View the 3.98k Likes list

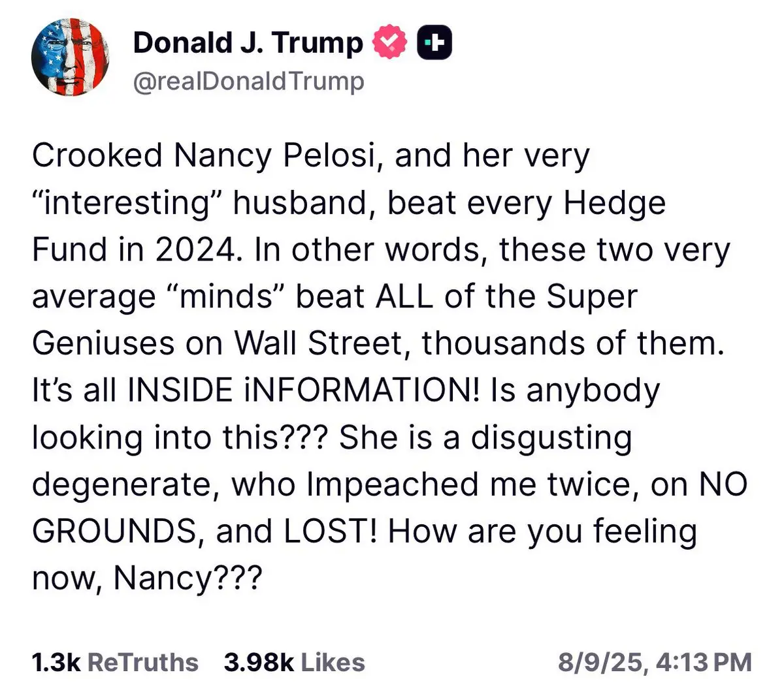click(294, 662)
